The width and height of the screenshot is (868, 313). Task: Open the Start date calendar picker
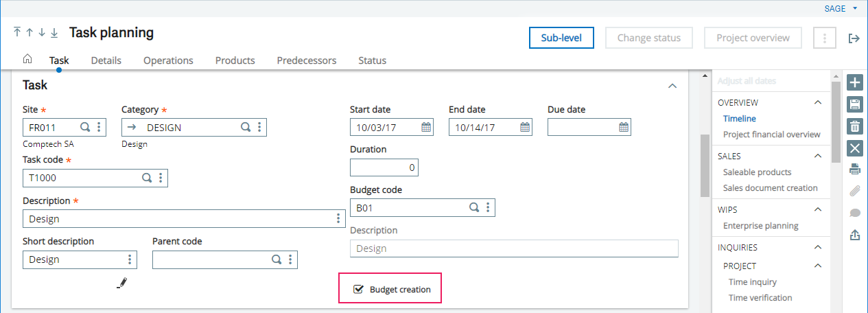pos(425,127)
